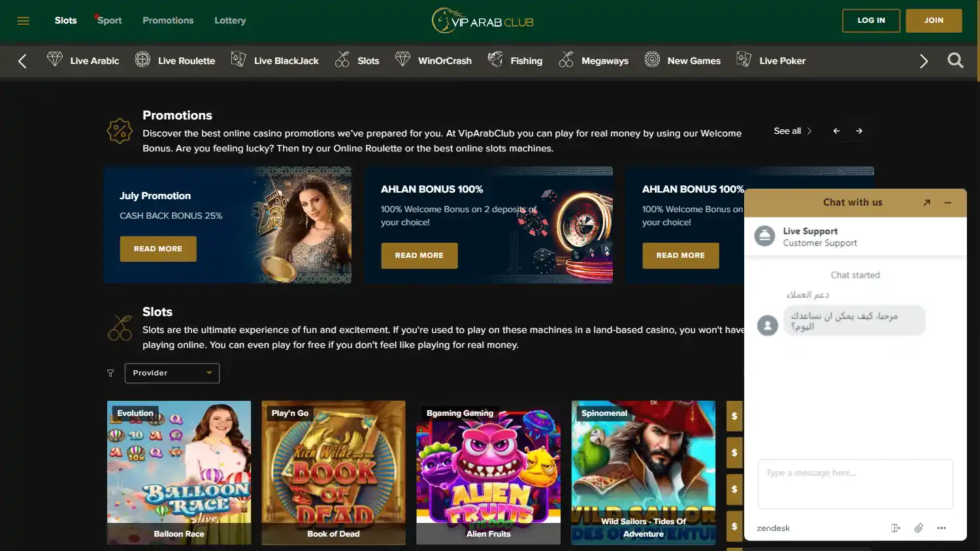Screen dimensions: 980x551
Task: Open the Book of Dead game thumbnail
Action: 333,473
